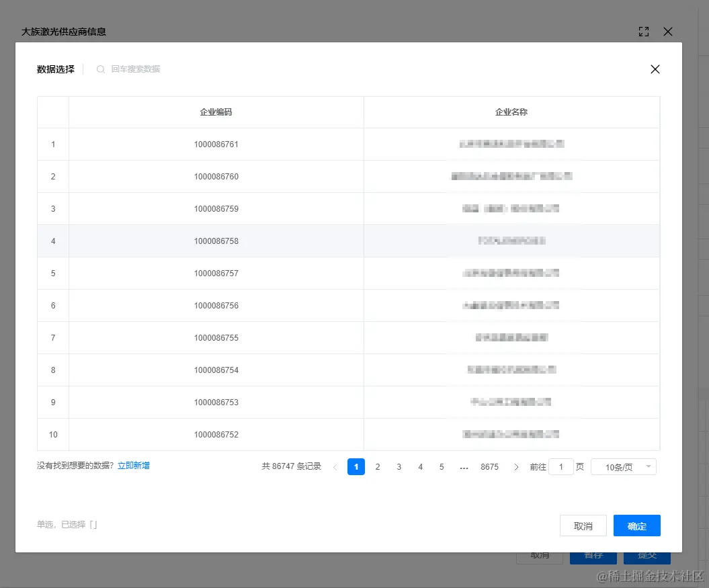709x588 pixels.
Task: Select row with code 1000086758
Action: [x=348, y=241]
